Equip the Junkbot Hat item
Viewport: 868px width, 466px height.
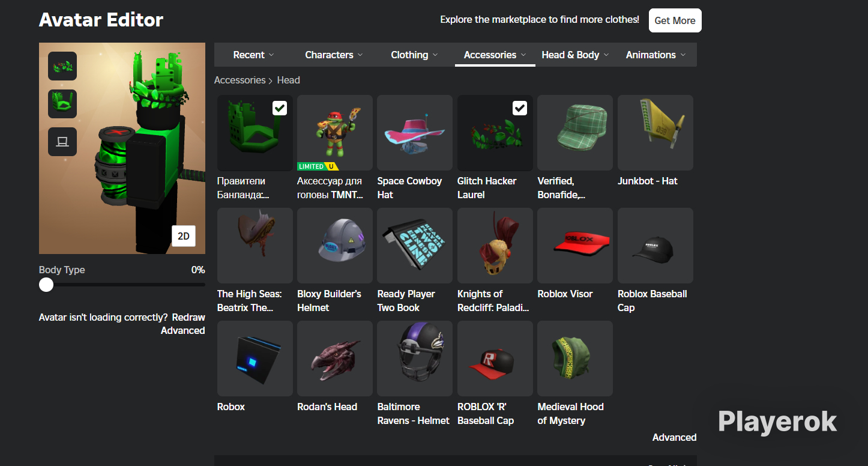point(656,133)
